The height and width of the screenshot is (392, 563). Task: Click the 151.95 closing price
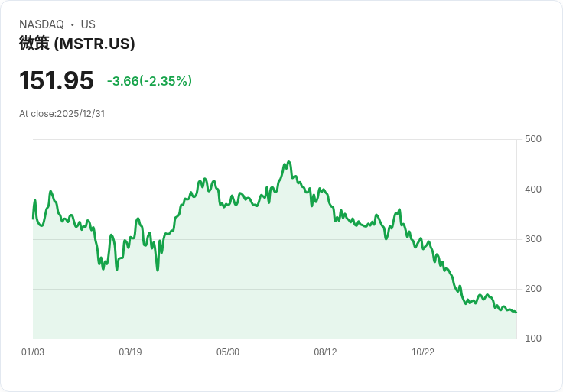click(x=57, y=80)
